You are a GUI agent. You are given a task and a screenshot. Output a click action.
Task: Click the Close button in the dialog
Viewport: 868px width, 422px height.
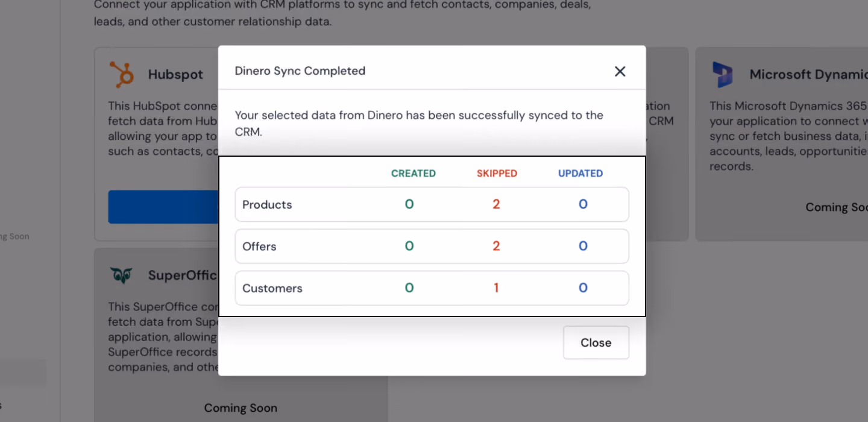tap(596, 342)
